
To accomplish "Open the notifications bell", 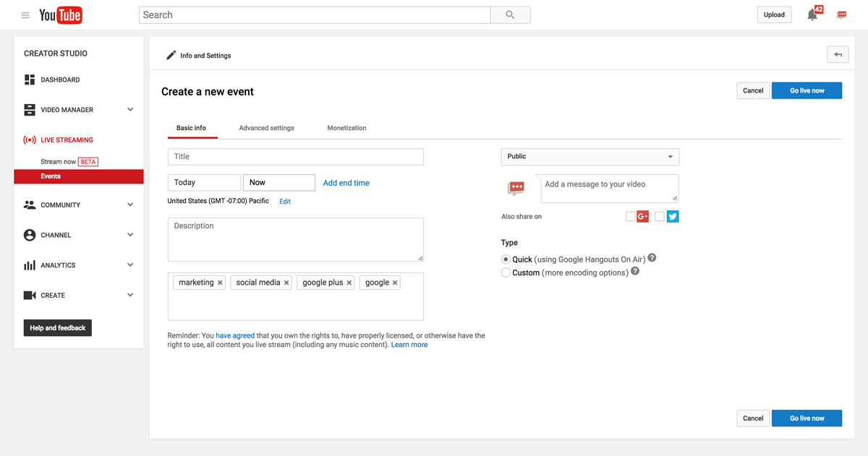I will [x=812, y=15].
